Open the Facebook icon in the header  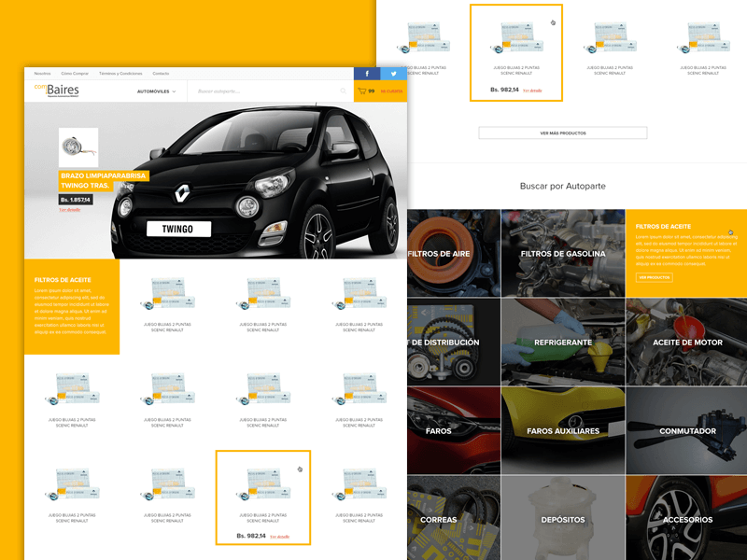(367, 73)
